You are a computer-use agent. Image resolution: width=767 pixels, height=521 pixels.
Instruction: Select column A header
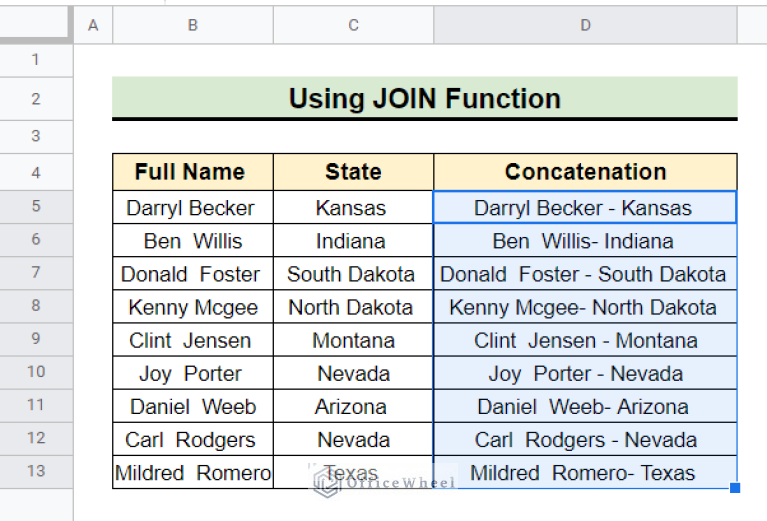coord(93,25)
